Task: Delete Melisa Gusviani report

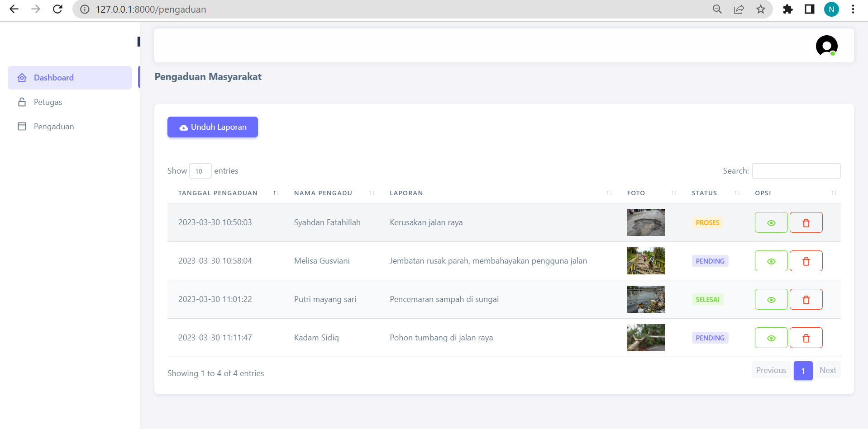Action: tap(806, 261)
